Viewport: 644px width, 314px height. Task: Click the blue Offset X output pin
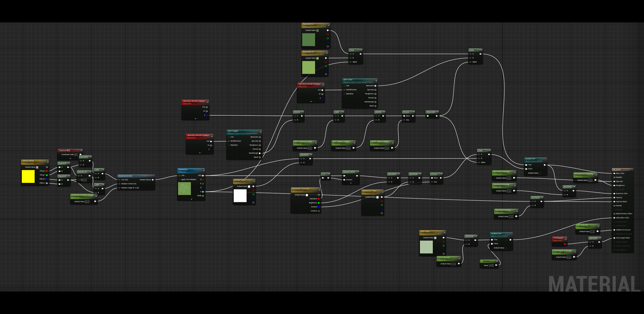pos(47,179)
